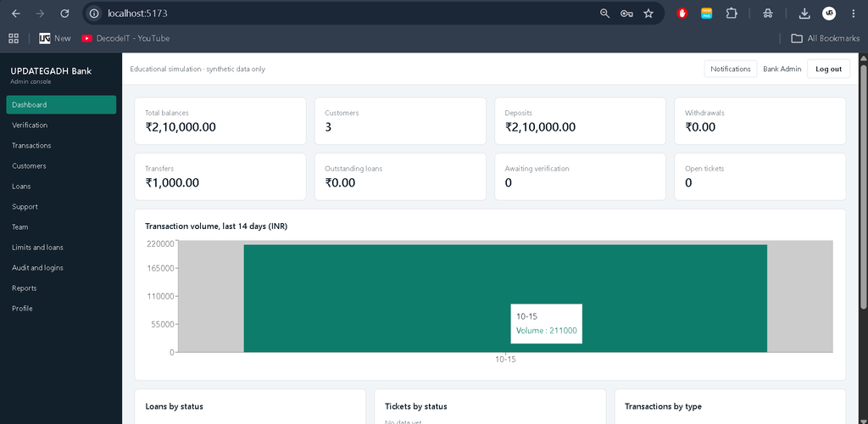
Task: Click the 220000 y-axis label
Action: (160, 243)
